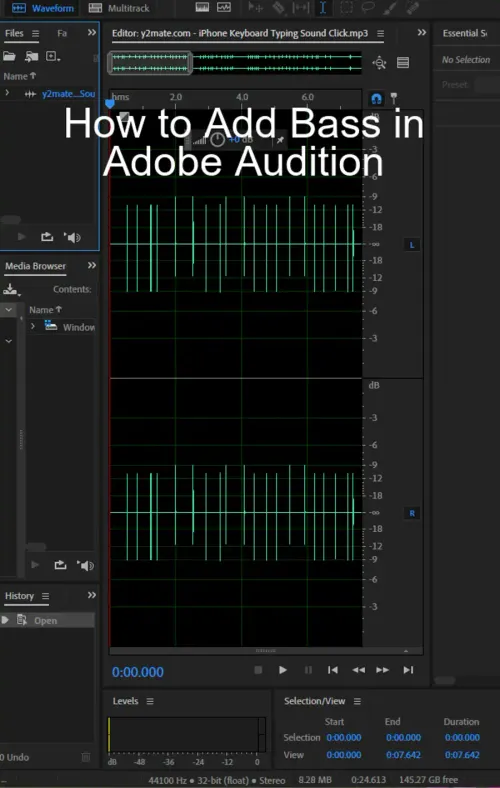Toggle auto-play in the Media Browser
The image size is (500, 788).
pos(85,565)
